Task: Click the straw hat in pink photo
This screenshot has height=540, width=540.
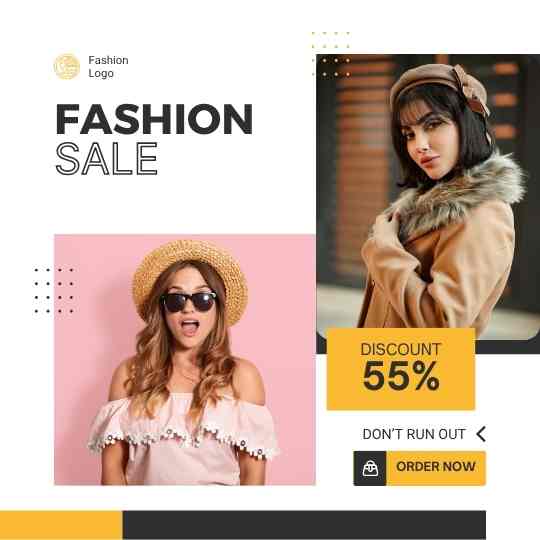Action: click(190, 276)
